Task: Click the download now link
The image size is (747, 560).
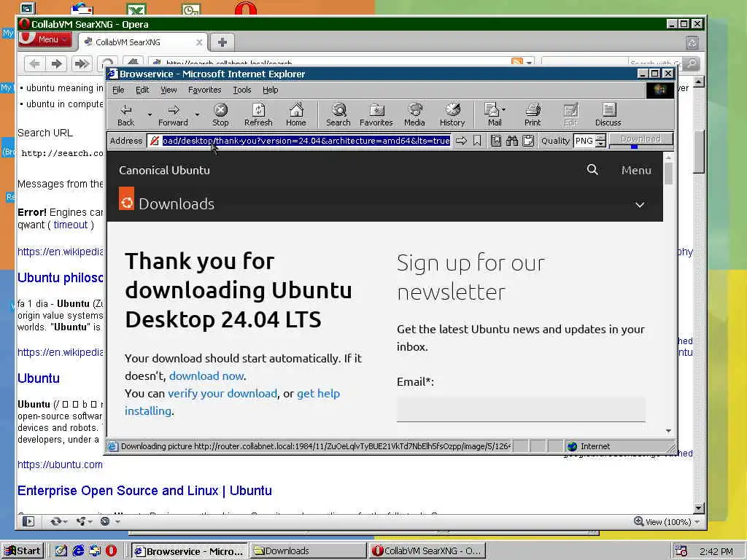Action: (206, 376)
